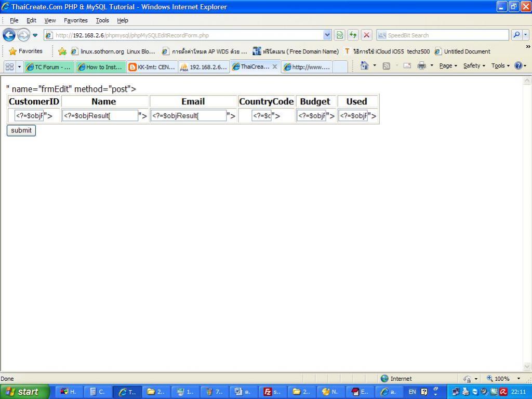Switch to the KK-Imt: CEN... tab
The width and height of the screenshot is (532, 399).
[x=152, y=67]
